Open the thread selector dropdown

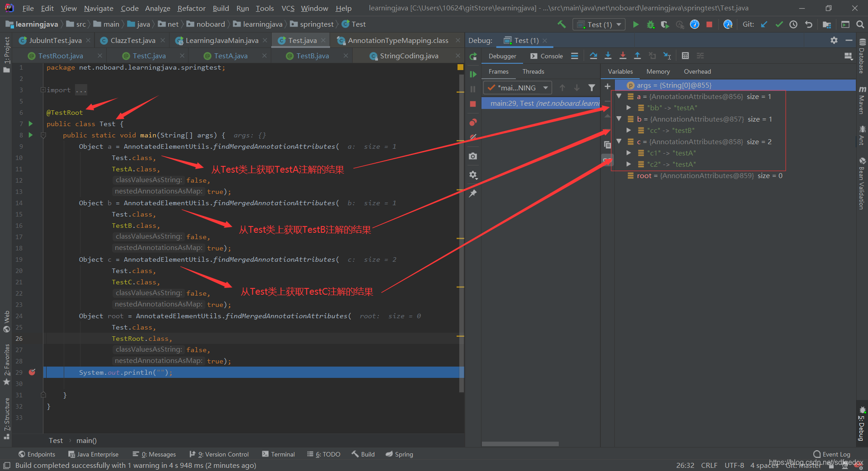click(518, 88)
